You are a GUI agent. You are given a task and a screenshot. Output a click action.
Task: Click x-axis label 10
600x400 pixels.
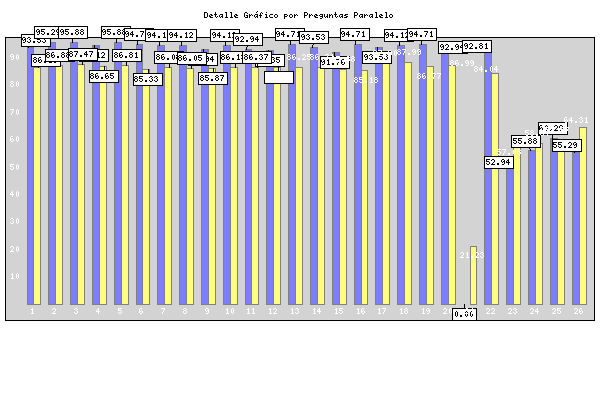(229, 311)
